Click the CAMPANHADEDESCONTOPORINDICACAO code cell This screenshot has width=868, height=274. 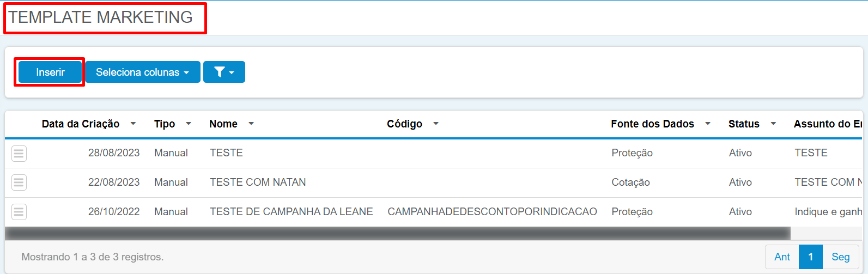coord(492,212)
